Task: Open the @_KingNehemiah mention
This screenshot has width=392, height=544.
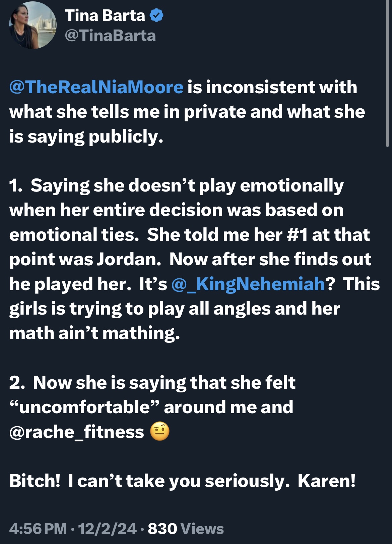Action: [x=248, y=284]
